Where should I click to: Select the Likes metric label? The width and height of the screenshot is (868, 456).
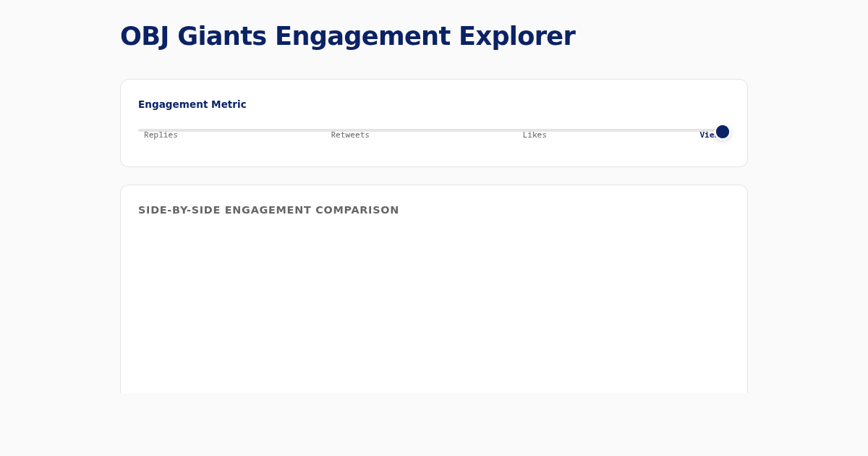535,135
